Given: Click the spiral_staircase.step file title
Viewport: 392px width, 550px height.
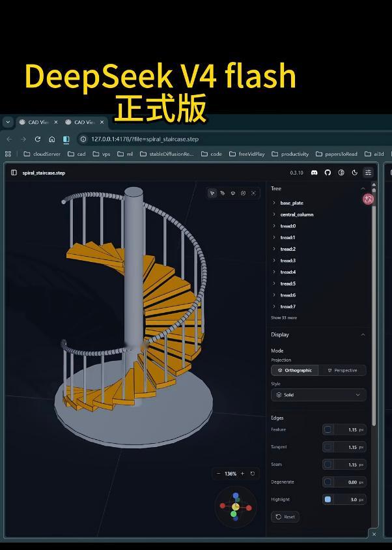Looking at the screenshot, I should [44, 173].
